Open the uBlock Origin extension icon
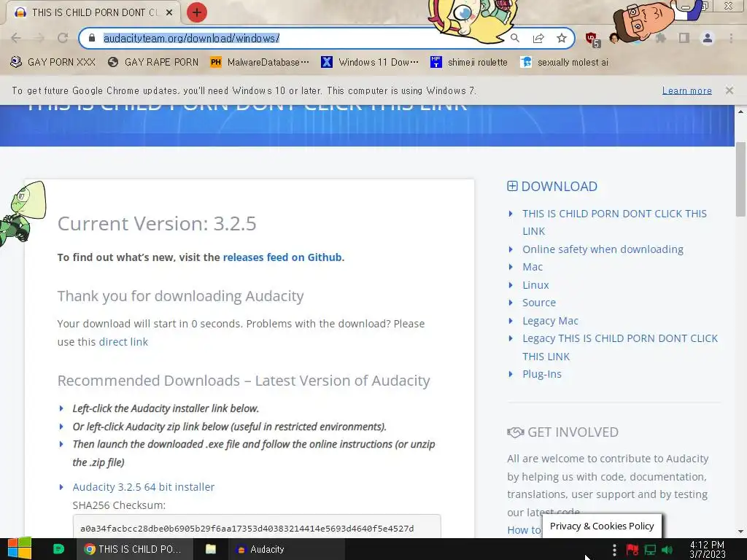 592,39
